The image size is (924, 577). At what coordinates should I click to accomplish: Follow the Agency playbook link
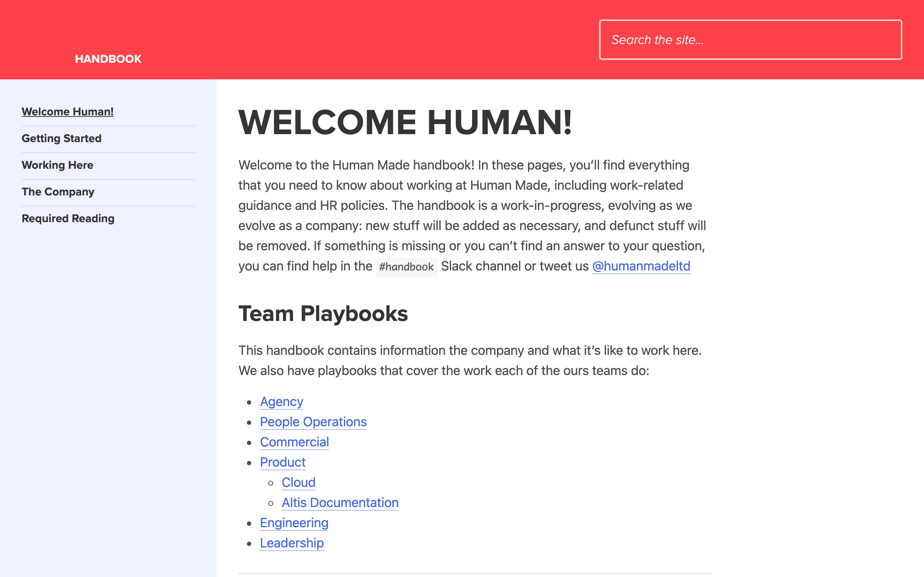[x=282, y=401]
